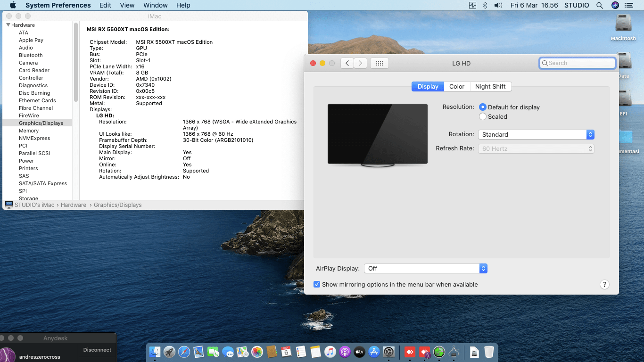Viewport: 644px width, 362px height.
Task: Select Memory in the hardware list
Action: coord(29,131)
